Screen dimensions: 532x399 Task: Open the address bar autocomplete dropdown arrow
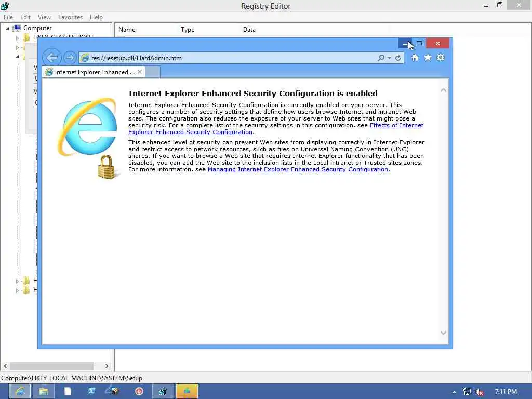[x=389, y=58]
